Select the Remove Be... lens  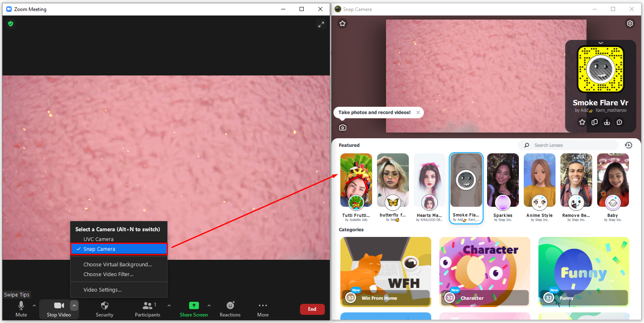click(576, 188)
